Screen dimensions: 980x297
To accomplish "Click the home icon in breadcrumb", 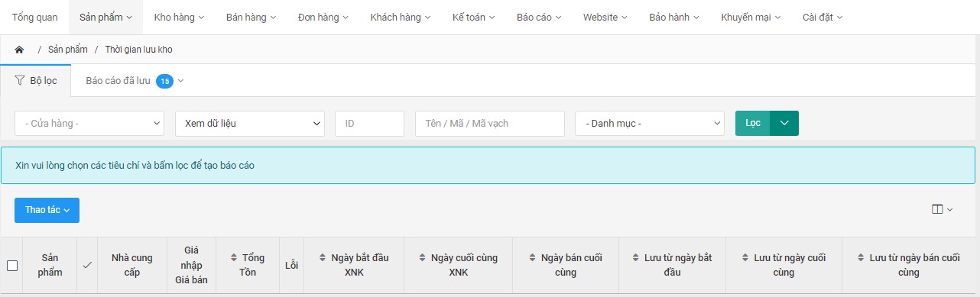I will [x=19, y=50].
